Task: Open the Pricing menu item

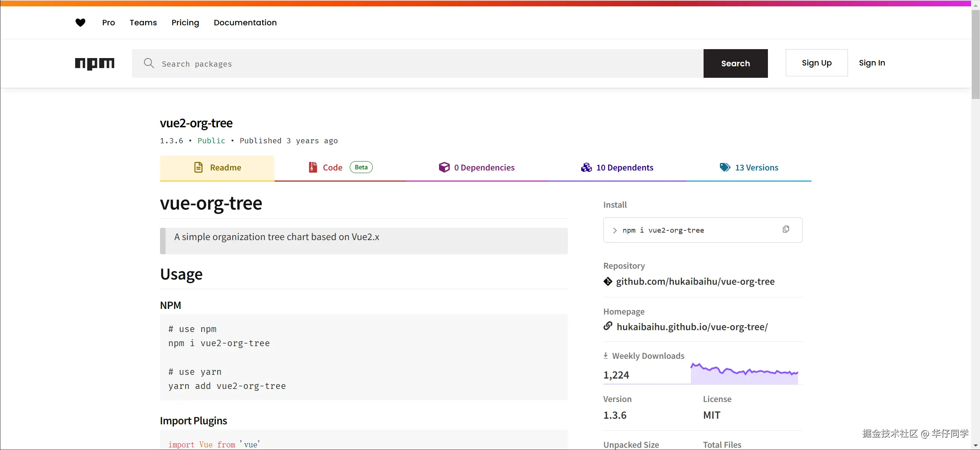Action: tap(185, 22)
